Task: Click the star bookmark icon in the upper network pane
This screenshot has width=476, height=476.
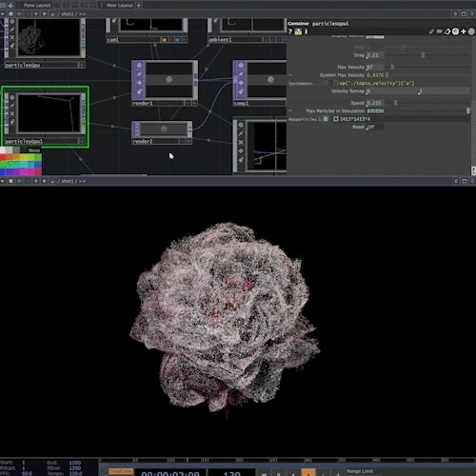Action: pyautogui.click(x=44, y=13)
